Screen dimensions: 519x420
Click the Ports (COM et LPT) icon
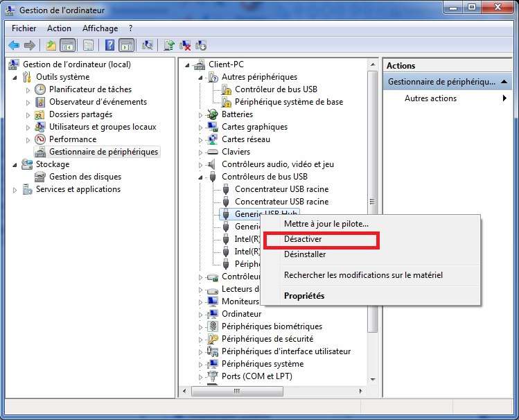[212, 376]
